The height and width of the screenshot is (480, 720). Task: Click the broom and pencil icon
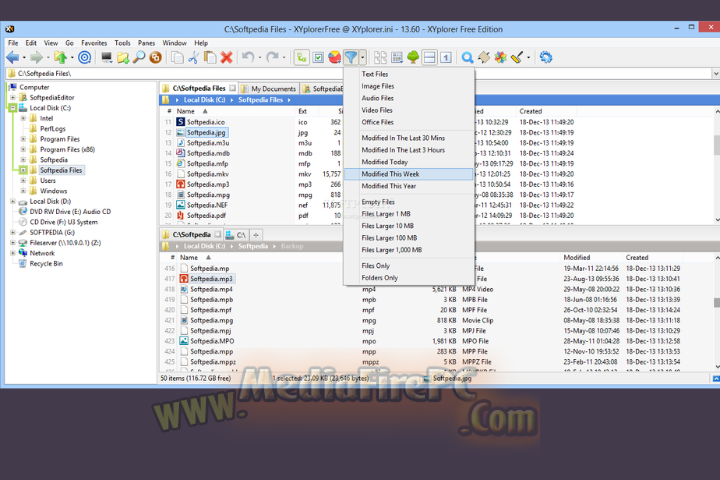click(x=517, y=57)
